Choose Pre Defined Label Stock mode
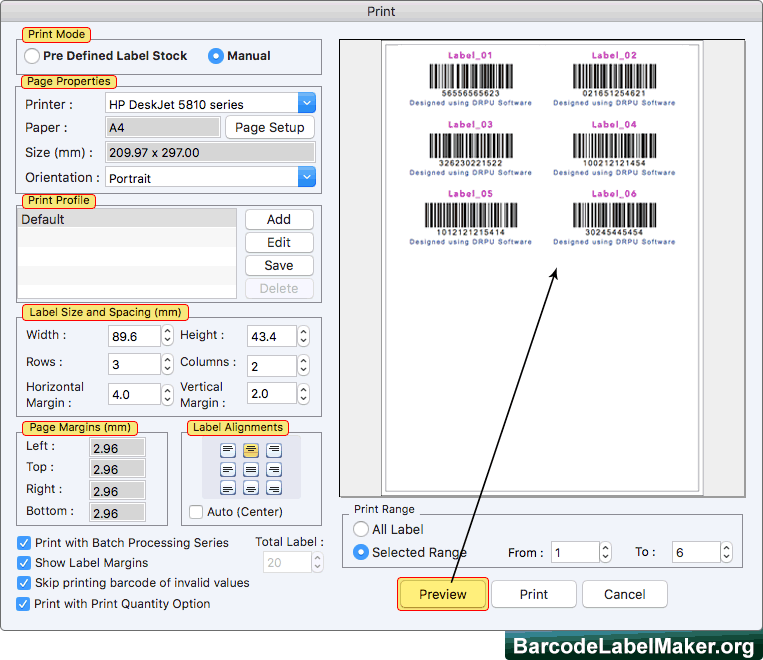The width and height of the screenshot is (763, 660). (32, 56)
